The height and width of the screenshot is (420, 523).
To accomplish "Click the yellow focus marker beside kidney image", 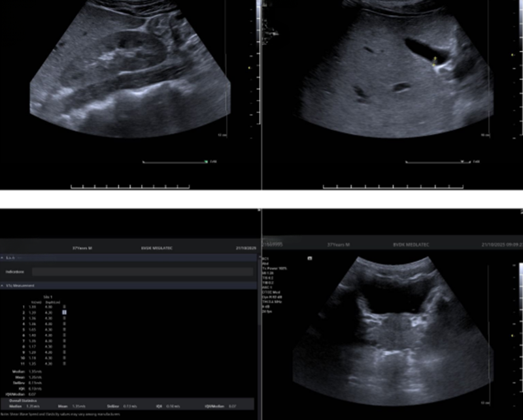I will coord(250,66).
